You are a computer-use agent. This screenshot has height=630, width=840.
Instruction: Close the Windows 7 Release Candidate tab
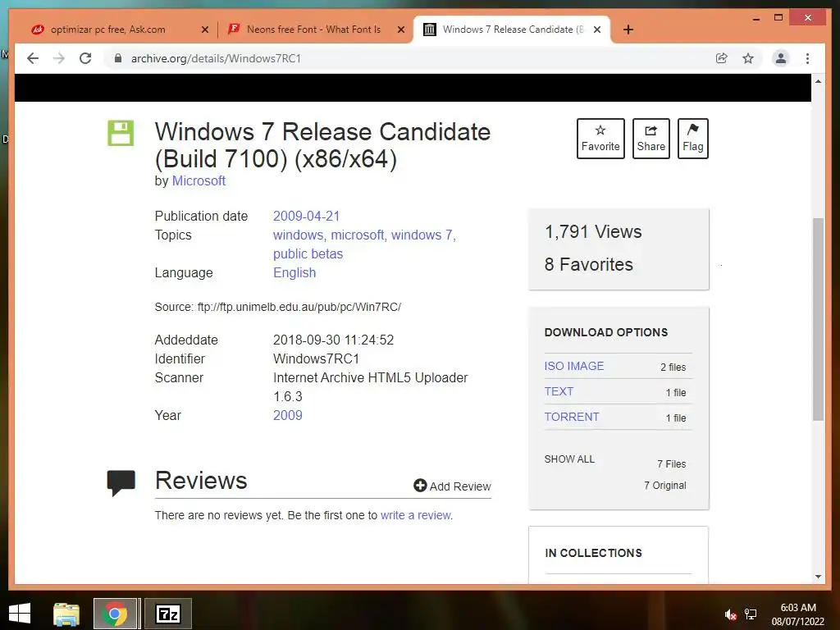coord(597,30)
